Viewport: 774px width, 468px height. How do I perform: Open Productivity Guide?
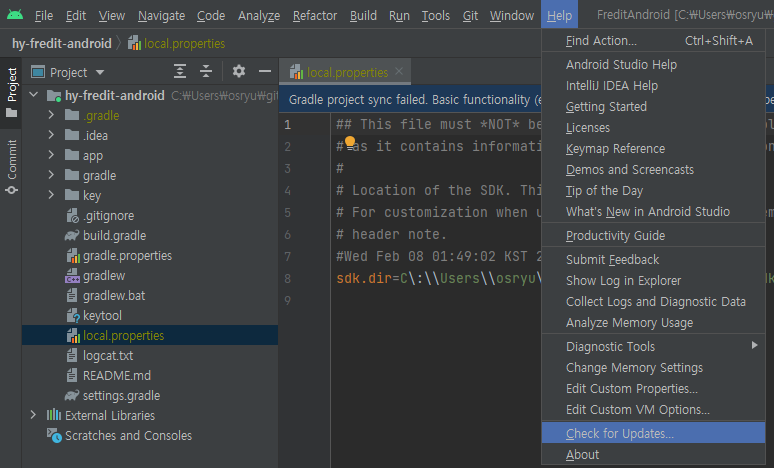(x=653, y=235)
